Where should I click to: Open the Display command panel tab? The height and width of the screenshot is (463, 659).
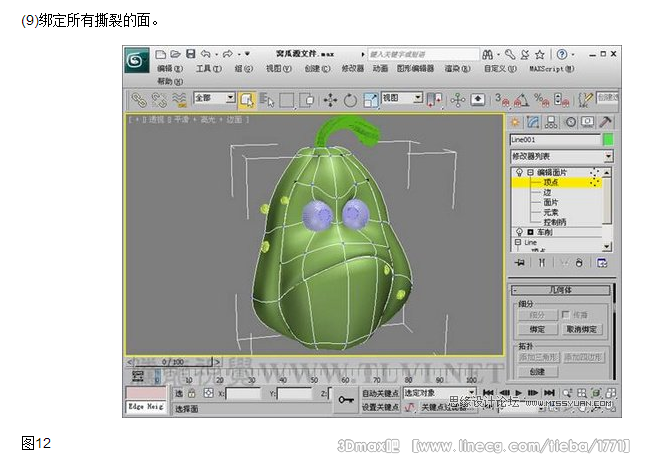587,122
